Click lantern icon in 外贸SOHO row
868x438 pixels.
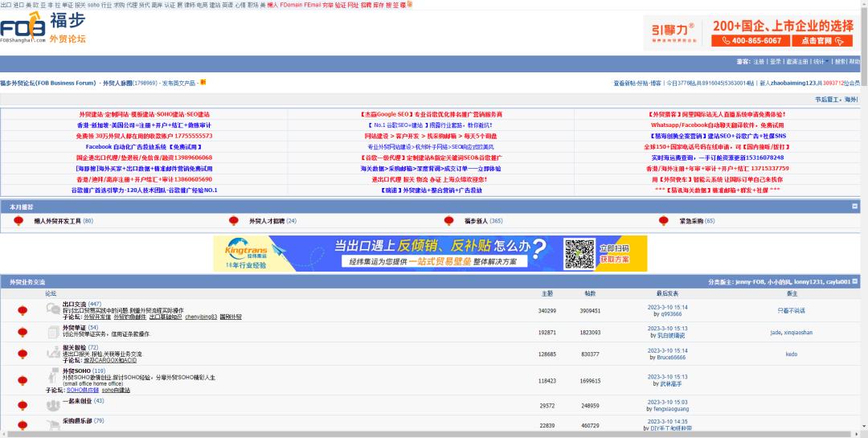click(x=23, y=380)
